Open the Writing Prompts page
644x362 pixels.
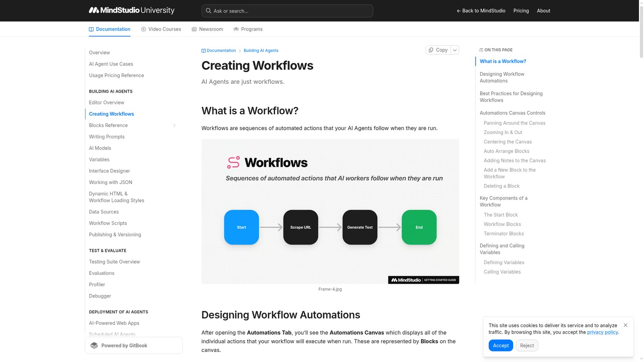coord(106,137)
